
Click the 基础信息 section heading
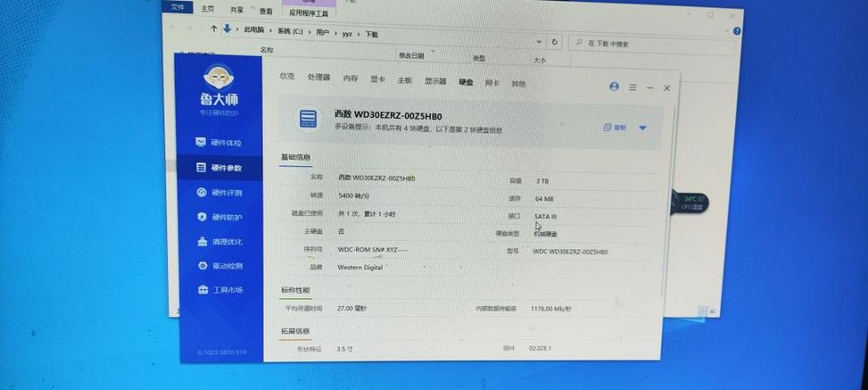(x=295, y=157)
